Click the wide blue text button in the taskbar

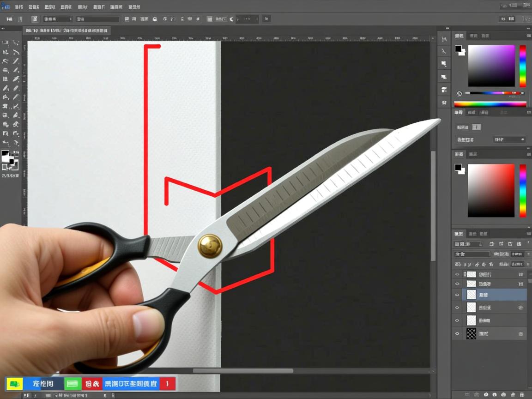coord(131,384)
